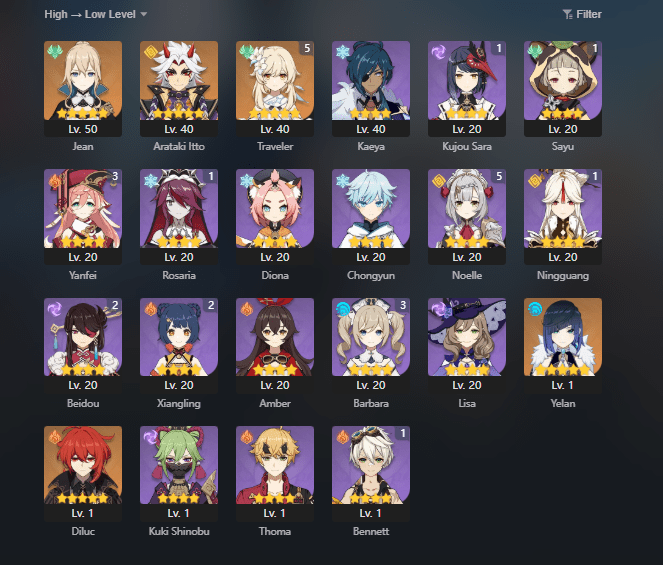Click Sayu's Anemo element icon

click(535, 52)
